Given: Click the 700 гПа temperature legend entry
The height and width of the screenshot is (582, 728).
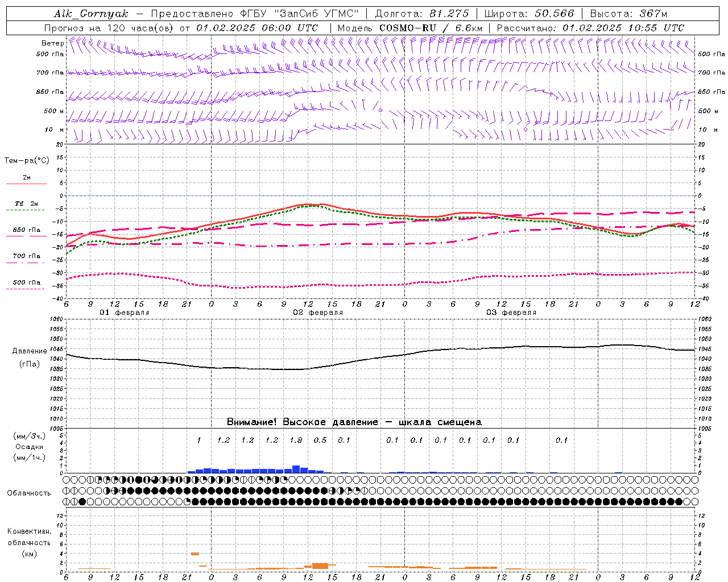Looking at the screenshot, I should coord(27,256).
